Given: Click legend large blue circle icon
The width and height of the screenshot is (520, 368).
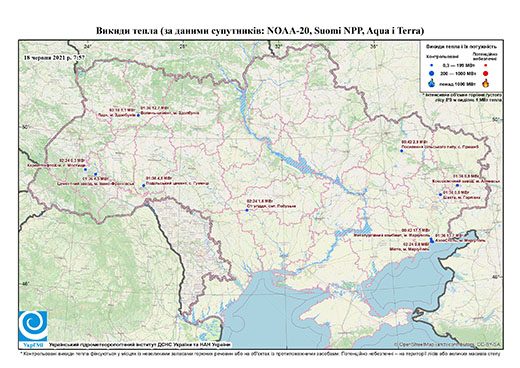Looking at the screenshot, I should (432, 74).
